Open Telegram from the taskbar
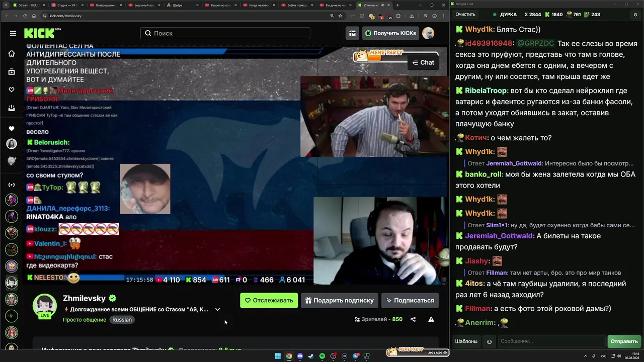This screenshot has width=644, height=362. click(x=356, y=356)
